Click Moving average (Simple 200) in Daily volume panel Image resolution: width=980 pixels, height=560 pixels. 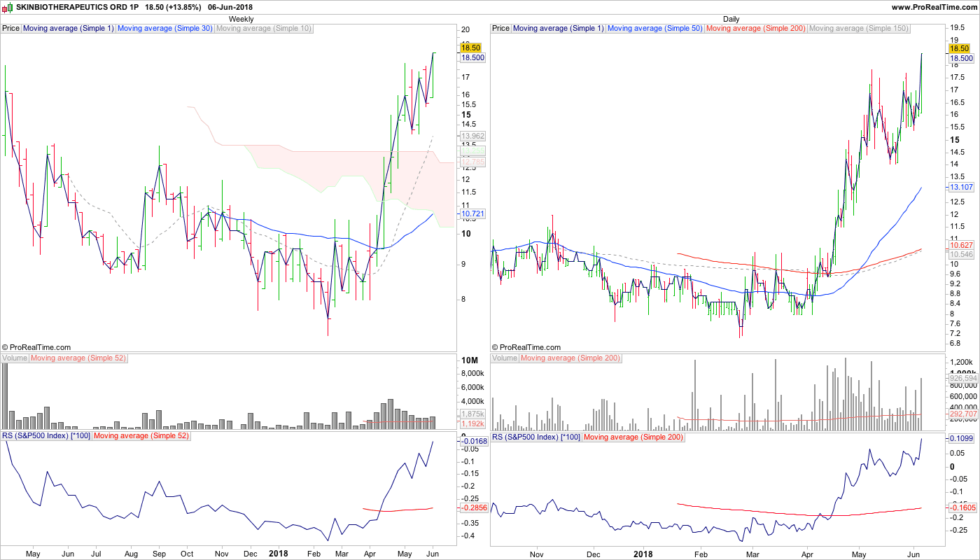[x=570, y=358]
